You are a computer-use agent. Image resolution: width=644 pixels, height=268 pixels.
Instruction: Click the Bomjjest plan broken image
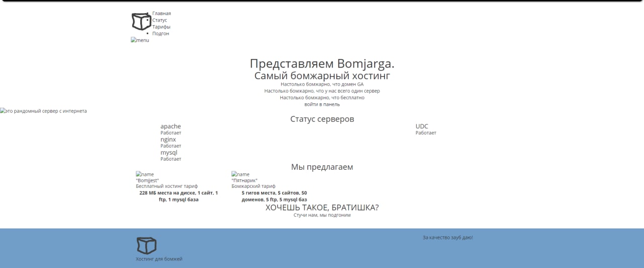[145, 174]
